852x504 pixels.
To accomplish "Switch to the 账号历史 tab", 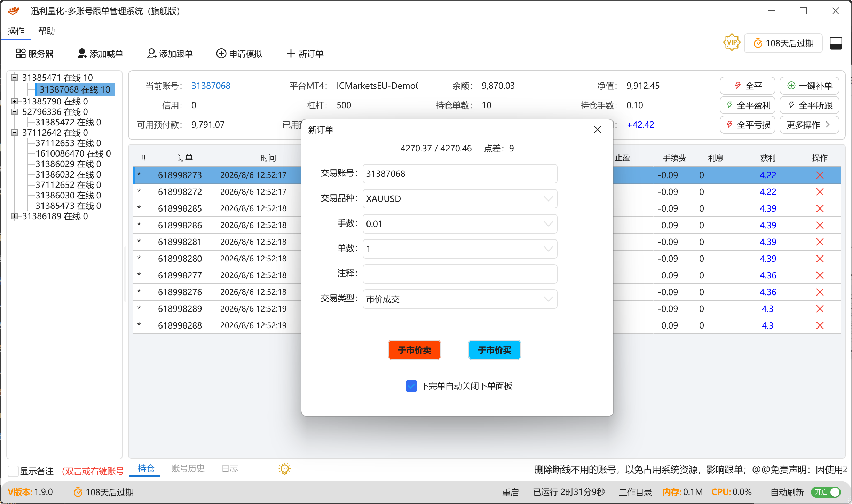I will click(x=188, y=468).
